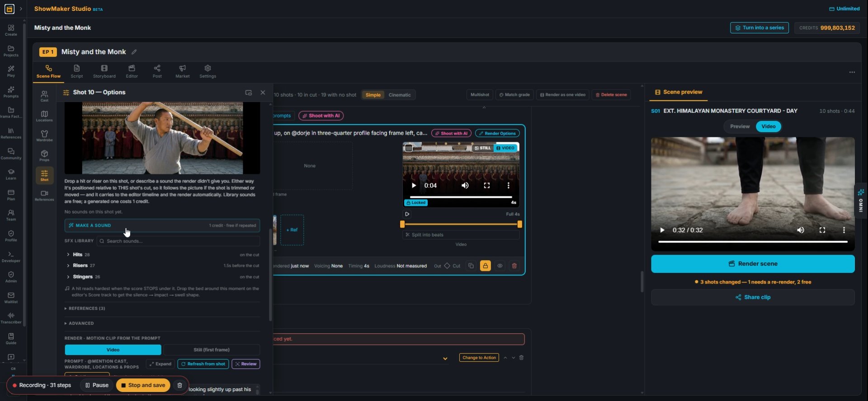Click the Render scene button
The height and width of the screenshot is (401, 868).
pos(753,264)
